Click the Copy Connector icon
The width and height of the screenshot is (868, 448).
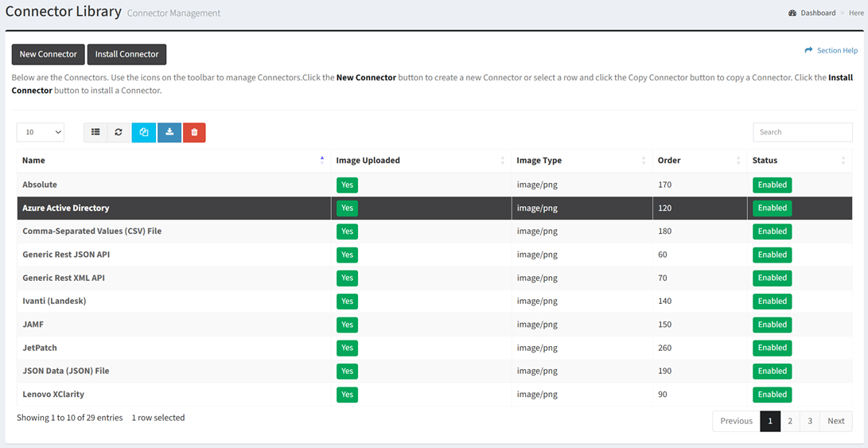pyautogui.click(x=144, y=132)
